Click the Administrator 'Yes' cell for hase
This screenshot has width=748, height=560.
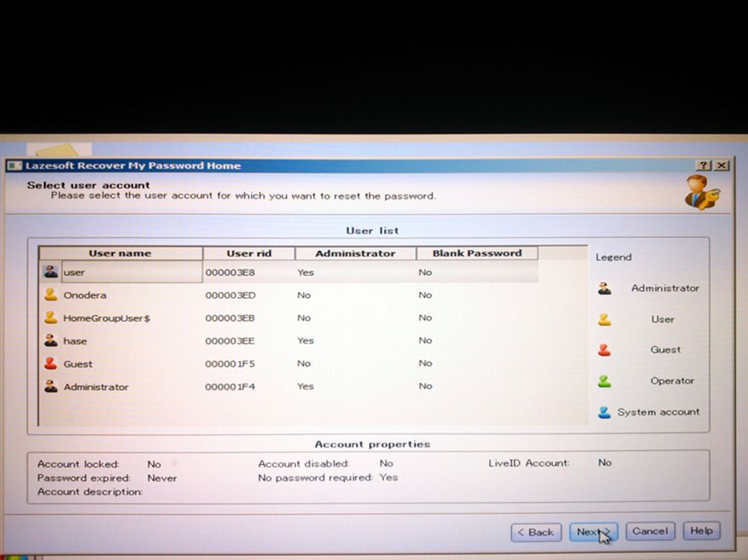306,340
